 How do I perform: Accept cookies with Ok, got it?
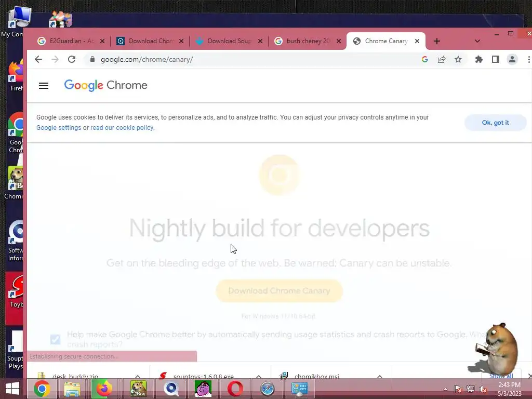tap(495, 123)
